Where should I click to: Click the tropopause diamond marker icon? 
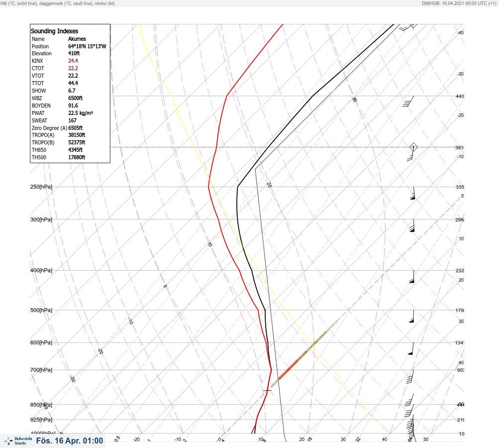point(413,147)
